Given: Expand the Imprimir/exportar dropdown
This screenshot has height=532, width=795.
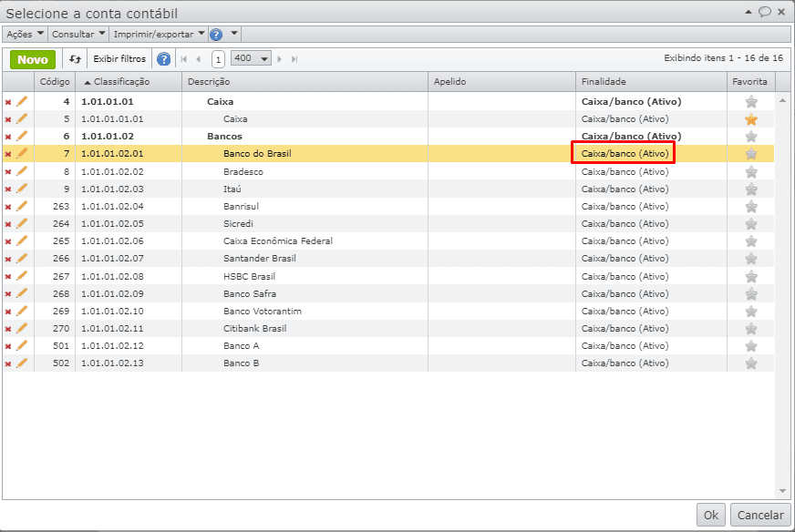Looking at the screenshot, I should (160, 34).
